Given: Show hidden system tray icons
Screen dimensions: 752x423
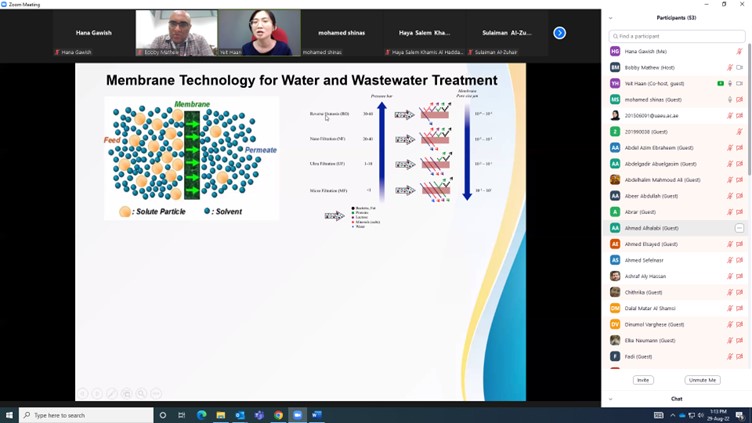Looking at the screenshot, I should 673,415.
